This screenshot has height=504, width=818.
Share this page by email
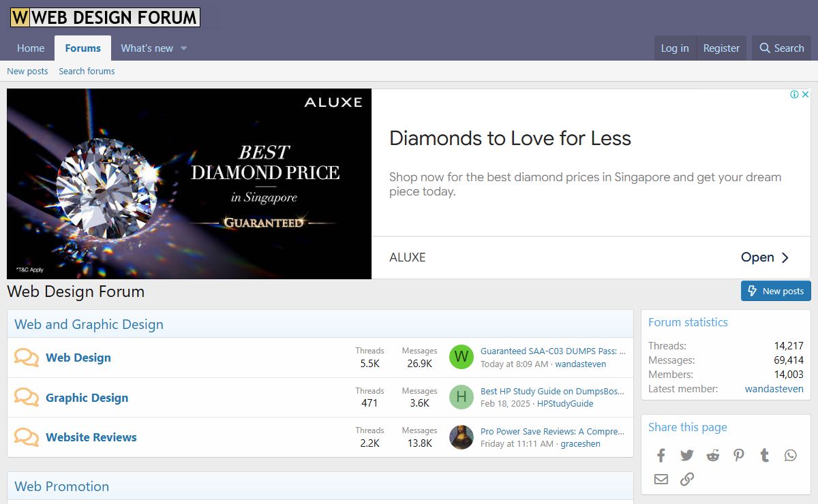pyautogui.click(x=661, y=479)
